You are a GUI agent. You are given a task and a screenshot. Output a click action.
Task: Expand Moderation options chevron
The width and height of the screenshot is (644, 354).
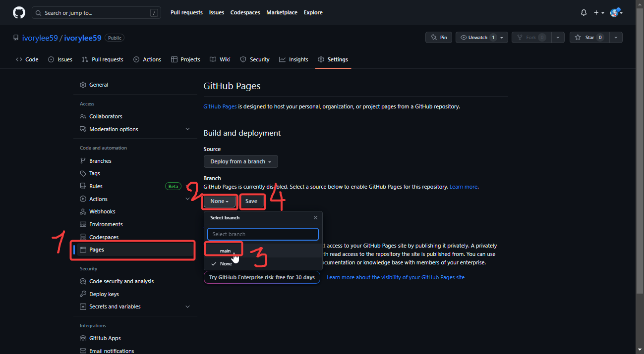(x=188, y=129)
